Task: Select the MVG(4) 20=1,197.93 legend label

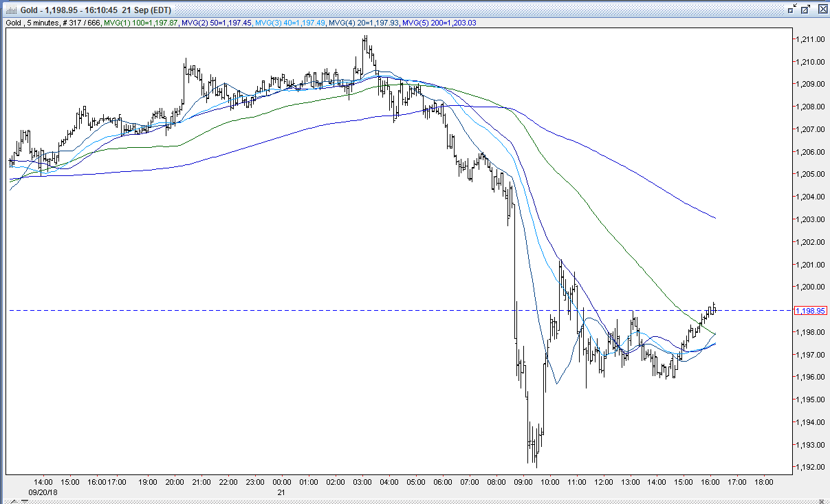Action: point(364,23)
